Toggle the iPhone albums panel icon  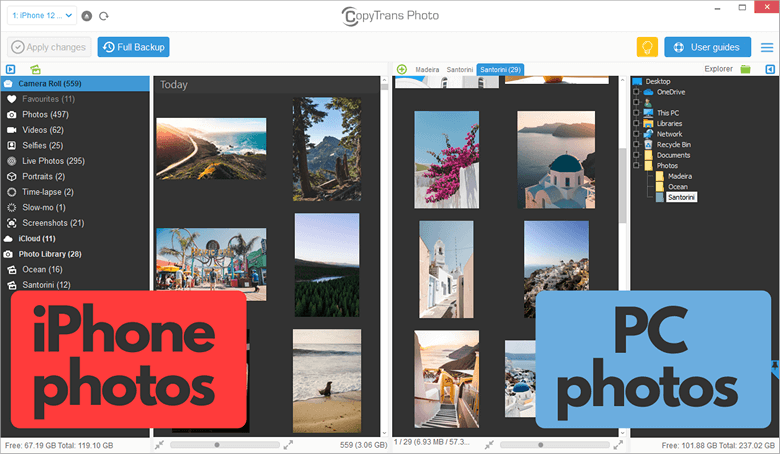(10, 69)
